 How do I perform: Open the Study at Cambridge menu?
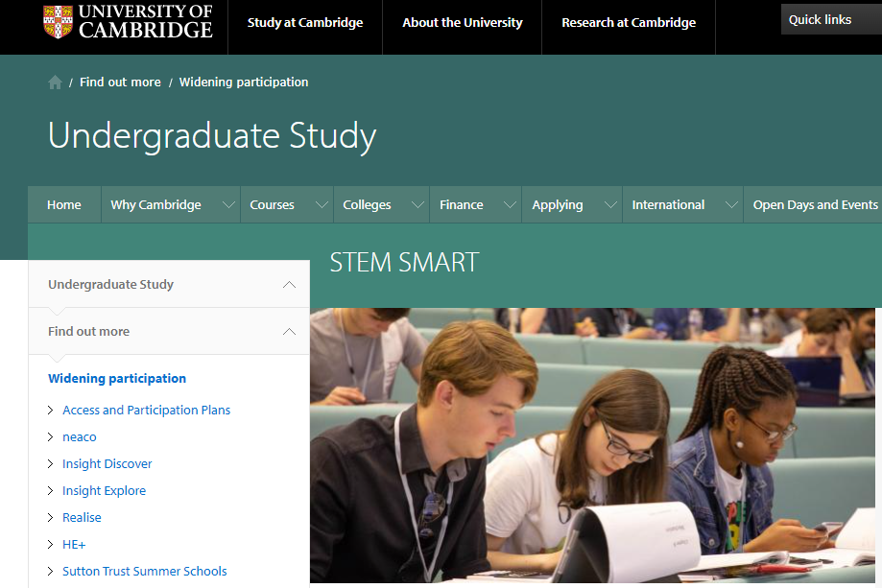click(305, 23)
